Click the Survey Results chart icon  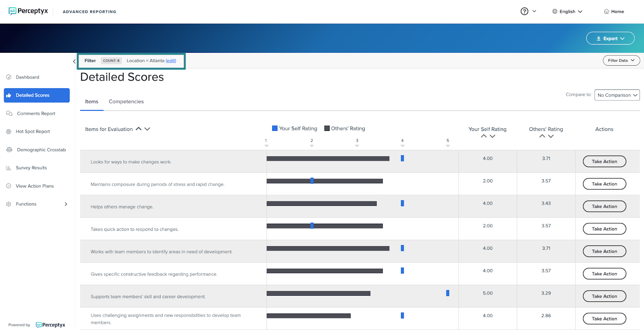click(8, 168)
